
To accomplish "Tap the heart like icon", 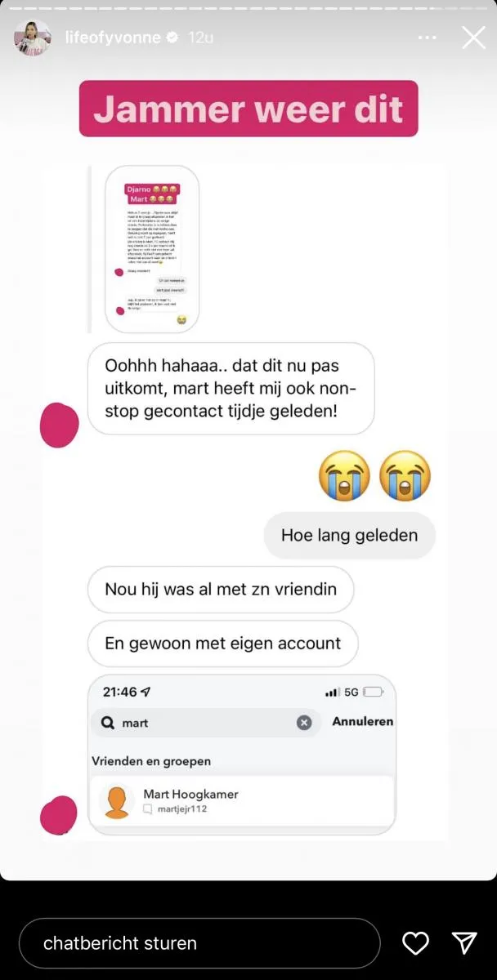I will [416, 942].
